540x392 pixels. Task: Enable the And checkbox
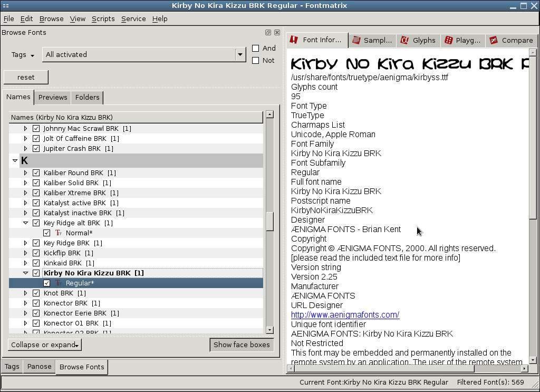tap(256, 48)
